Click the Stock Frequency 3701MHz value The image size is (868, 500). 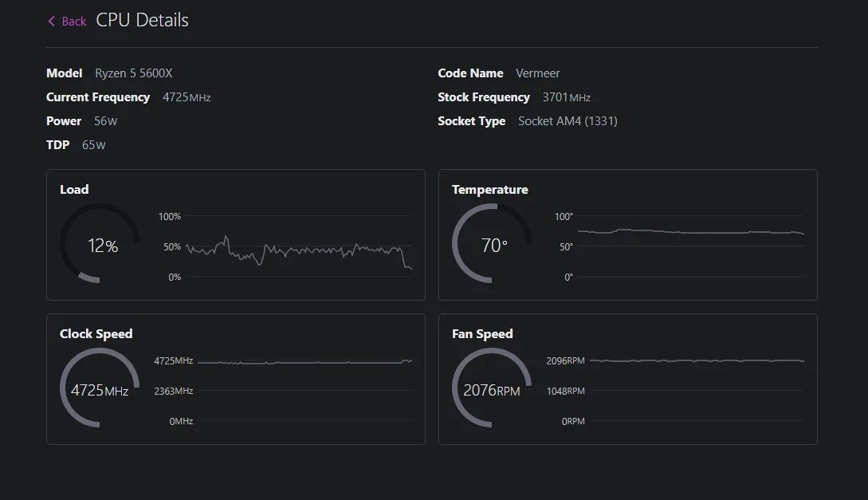pos(566,97)
